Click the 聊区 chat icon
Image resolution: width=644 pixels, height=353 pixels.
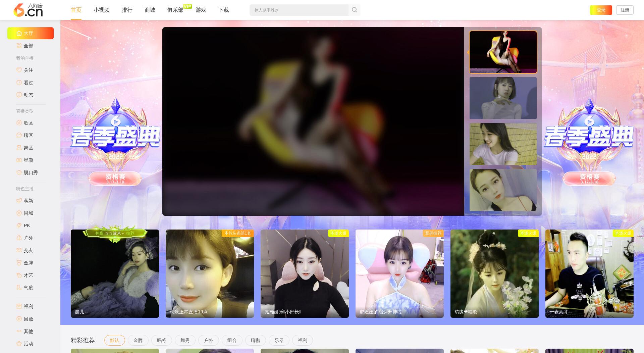tap(19, 135)
